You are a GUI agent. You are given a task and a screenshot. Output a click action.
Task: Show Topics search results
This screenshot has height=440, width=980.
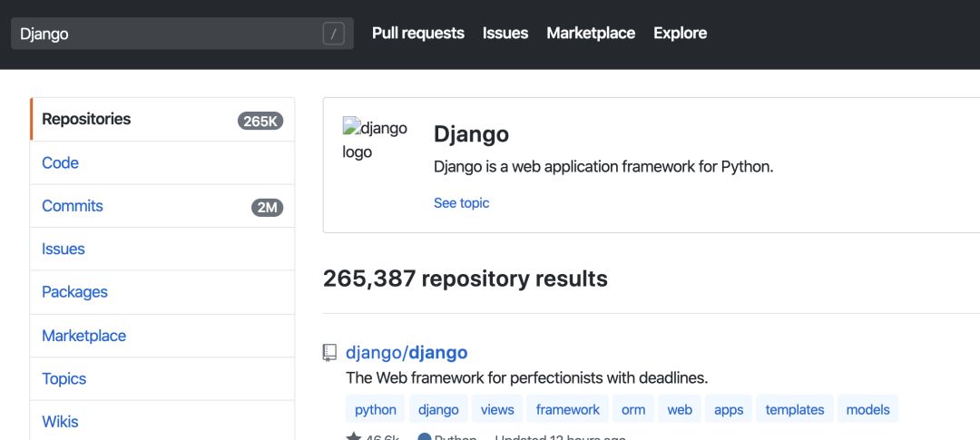[162, 378]
